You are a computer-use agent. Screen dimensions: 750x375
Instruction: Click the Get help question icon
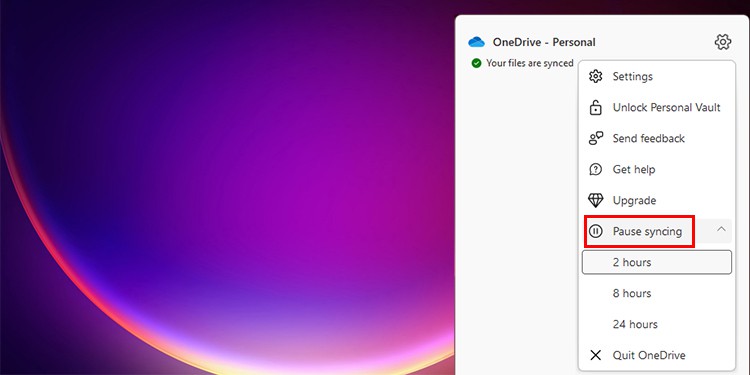[x=596, y=169]
